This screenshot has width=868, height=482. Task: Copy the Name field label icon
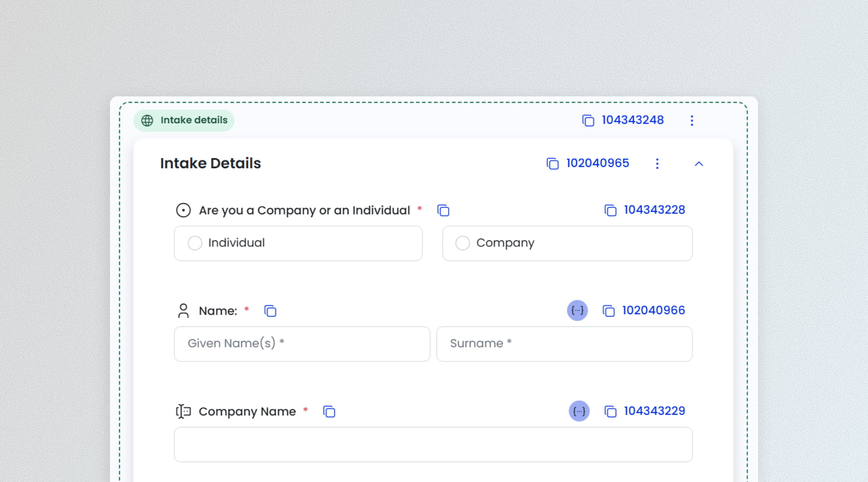(270, 311)
